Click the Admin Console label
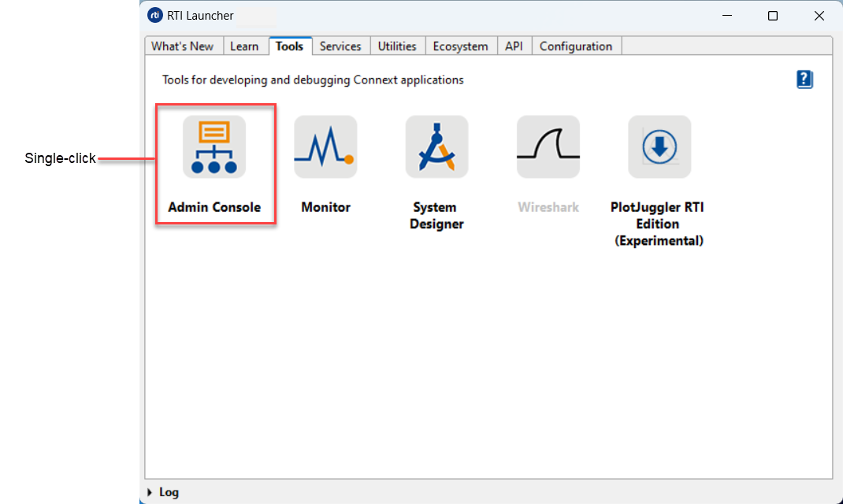 [x=214, y=207]
